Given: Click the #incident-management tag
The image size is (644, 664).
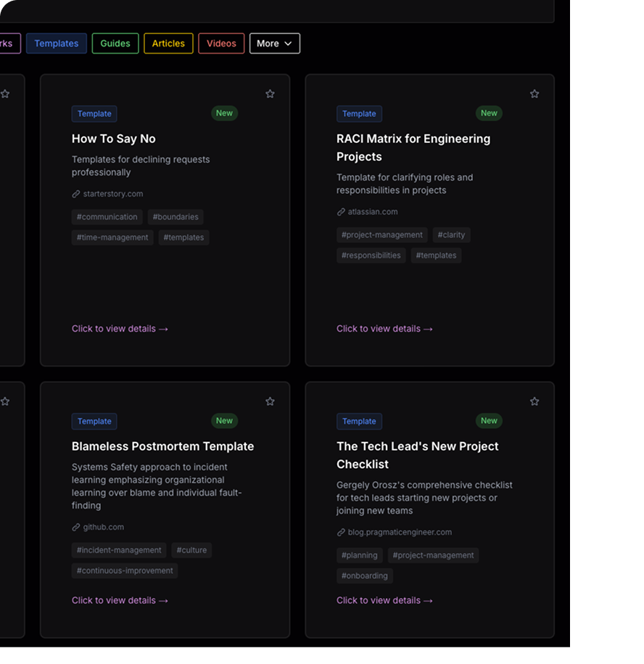Looking at the screenshot, I should tap(119, 550).
